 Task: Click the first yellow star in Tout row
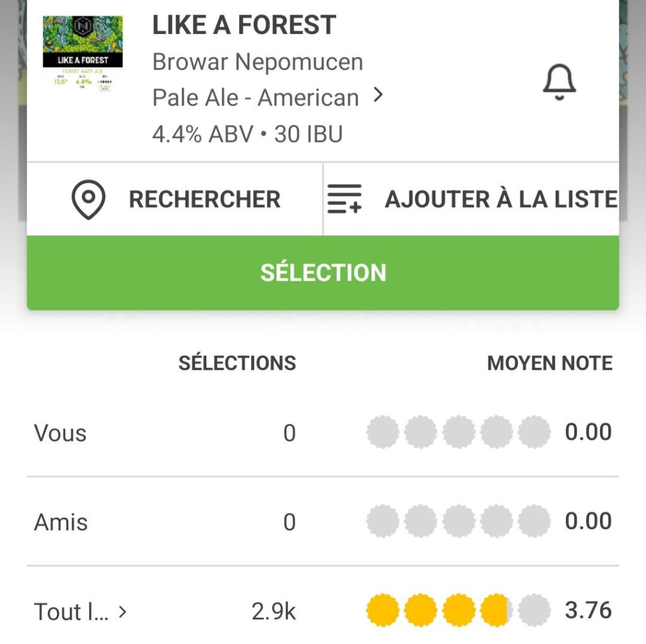(382, 611)
